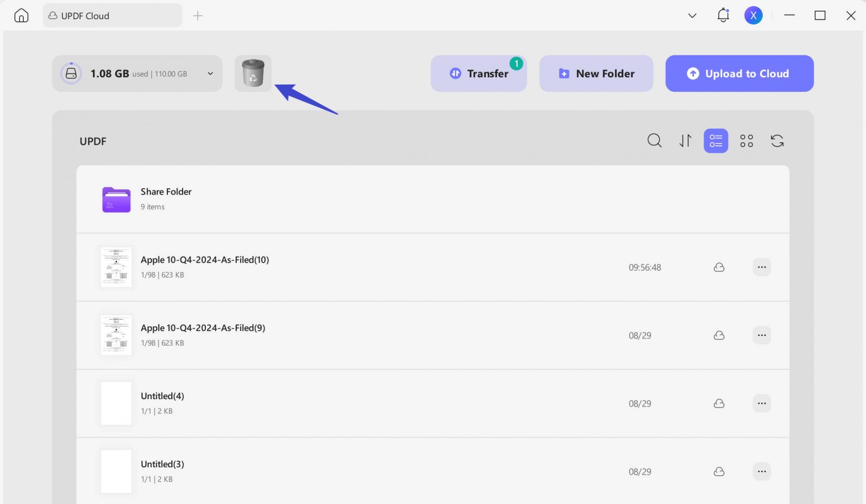Click file name "Untitled(3)"
The image size is (866, 504).
[162, 465]
